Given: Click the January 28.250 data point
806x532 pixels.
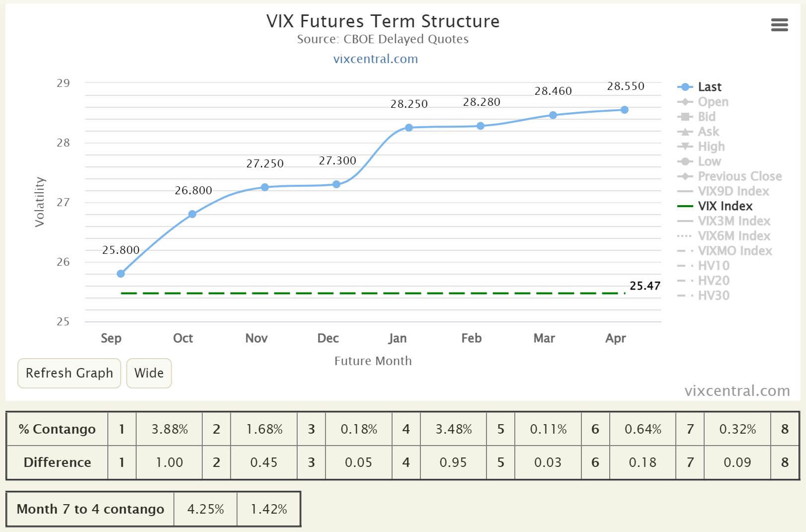Looking at the screenshot, I should (x=409, y=127).
